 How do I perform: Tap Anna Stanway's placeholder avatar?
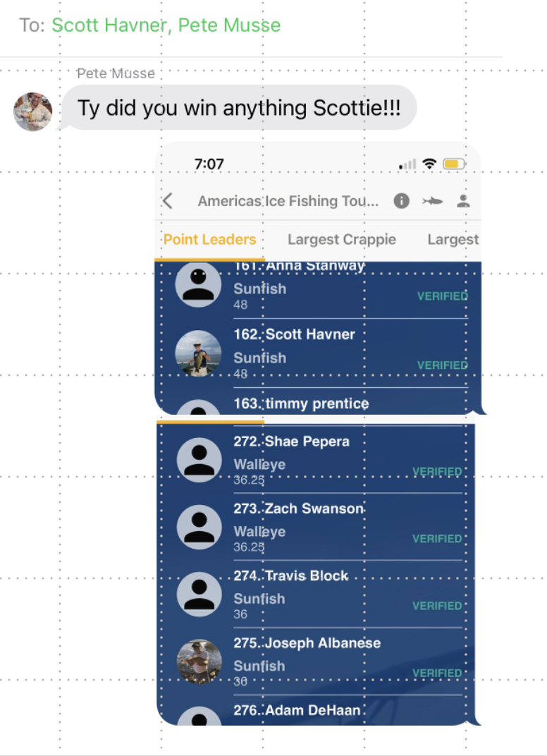click(198, 284)
